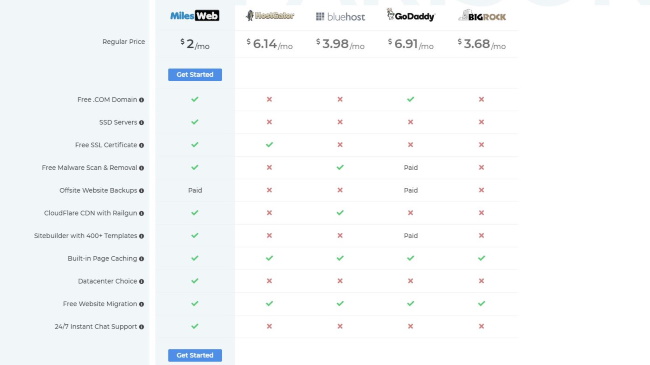This screenshot has width=650, height=365.
Task: Click the GoDaddy $6.91/mo price
Action: click(411, 44)
